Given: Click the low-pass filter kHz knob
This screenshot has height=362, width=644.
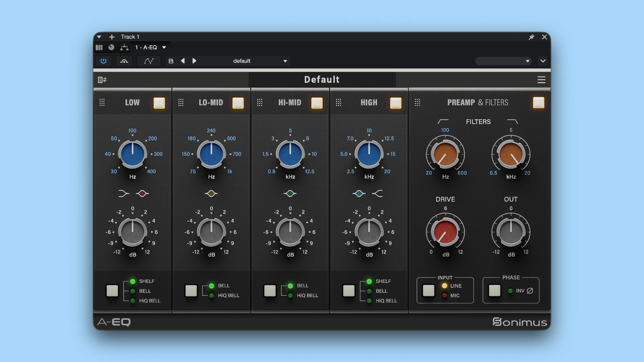Looking at the screenshot, I should coord(511,155).
